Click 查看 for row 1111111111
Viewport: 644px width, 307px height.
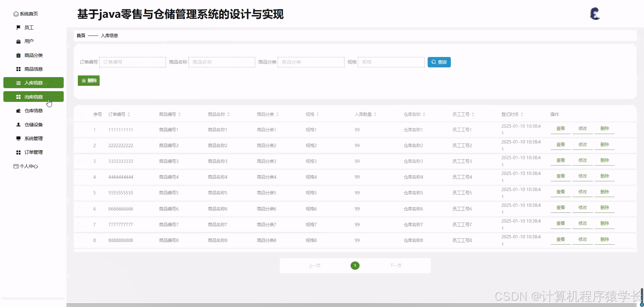tap(560, 129)
